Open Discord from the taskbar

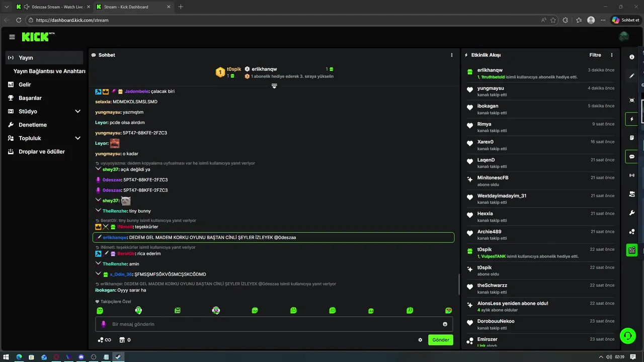[81, 357]
